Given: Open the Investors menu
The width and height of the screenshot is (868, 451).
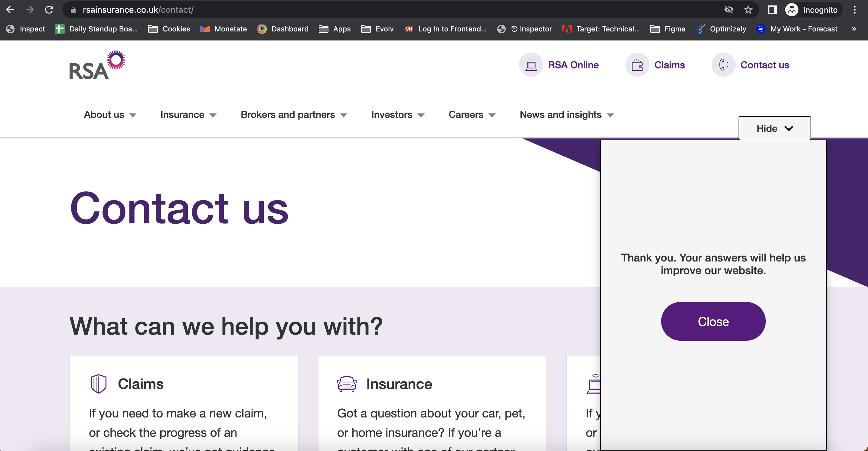Looking at the screenshot, I should tap(397, 115).
